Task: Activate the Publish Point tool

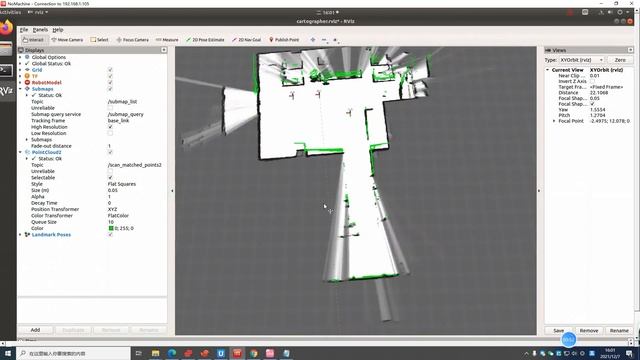Action: click(284, 40)
